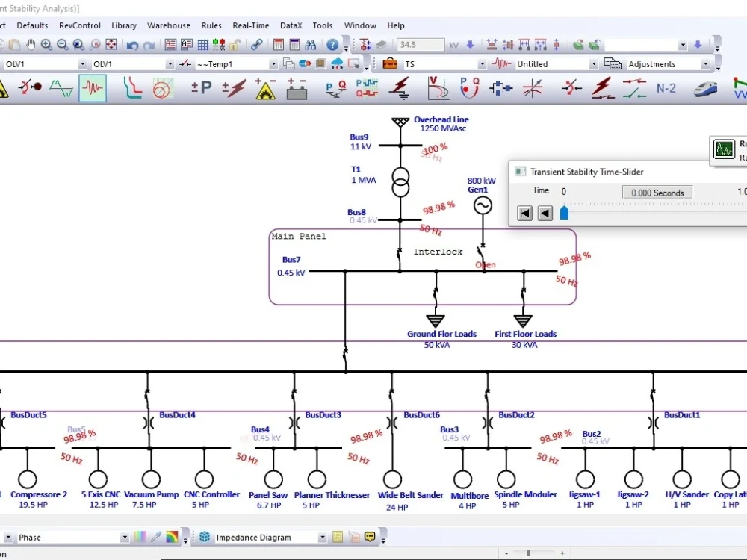
Task: Open Help via the question mark icon
Action: pos(331,45)
